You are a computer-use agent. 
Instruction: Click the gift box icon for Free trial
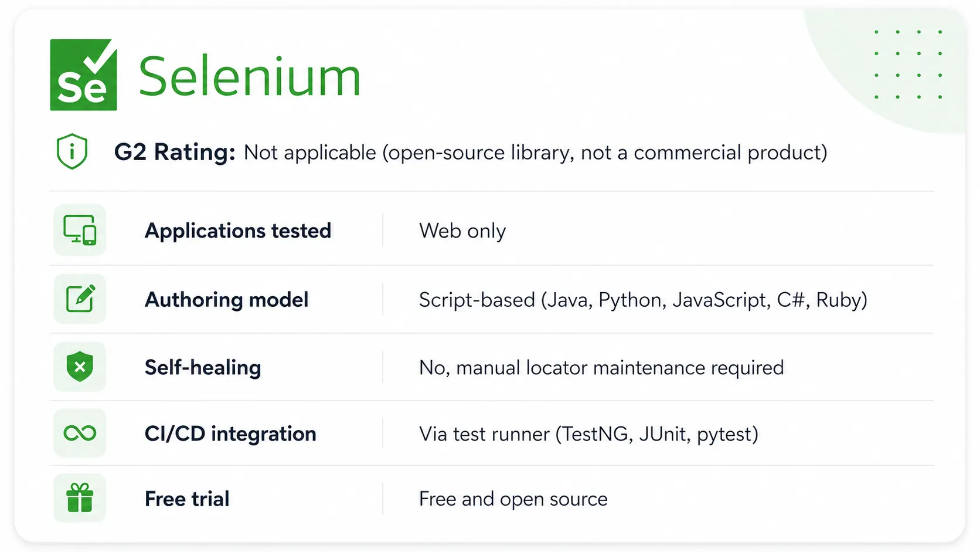pyautogui.click(x=80, y=497)
